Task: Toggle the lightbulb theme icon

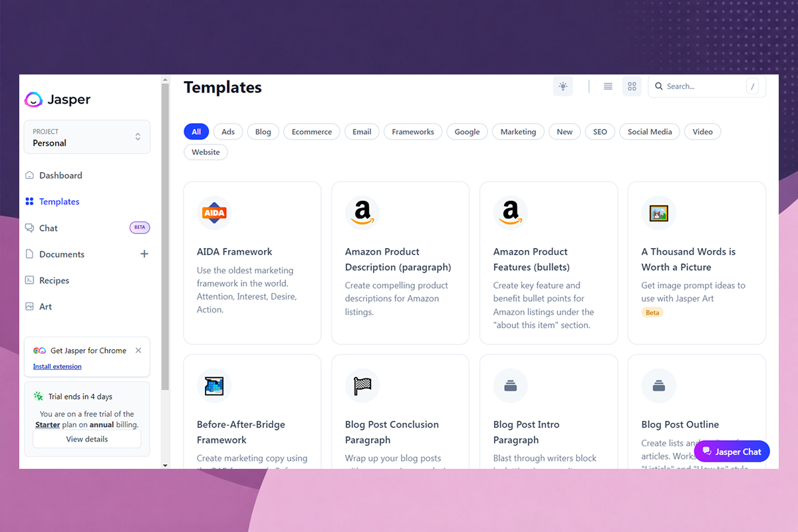Action: click(x=563, y=86)
